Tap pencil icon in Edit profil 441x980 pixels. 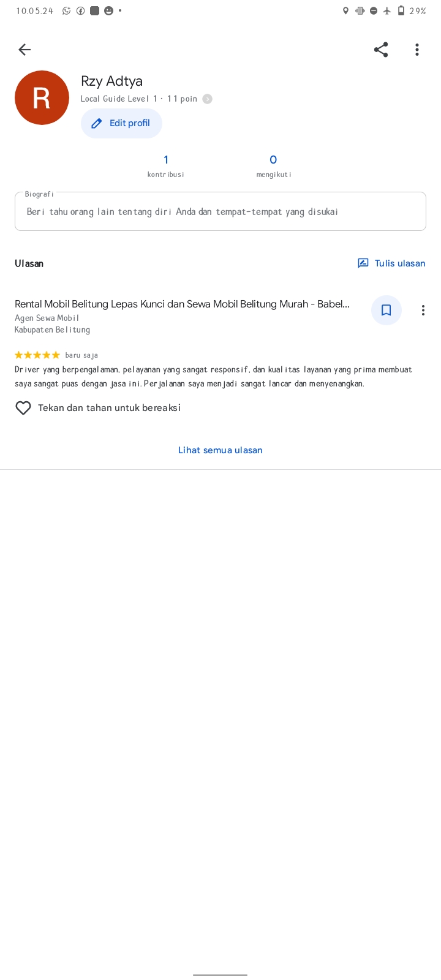[x=96, y=124]
